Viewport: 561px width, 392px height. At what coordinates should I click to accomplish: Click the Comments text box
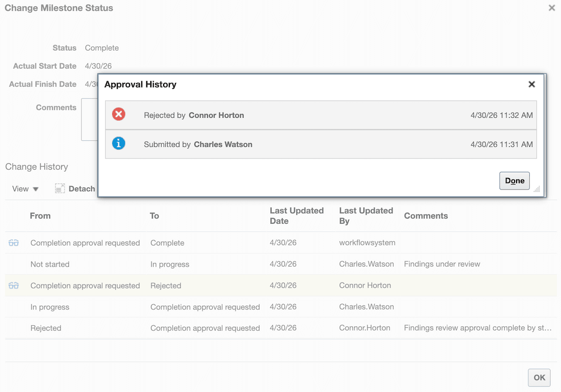pos(89,119)
